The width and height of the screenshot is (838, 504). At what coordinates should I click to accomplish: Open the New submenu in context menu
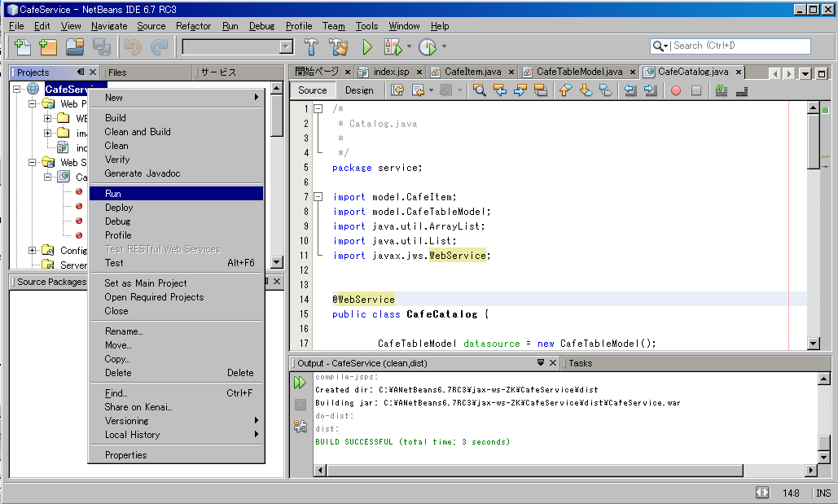(177, 97)
